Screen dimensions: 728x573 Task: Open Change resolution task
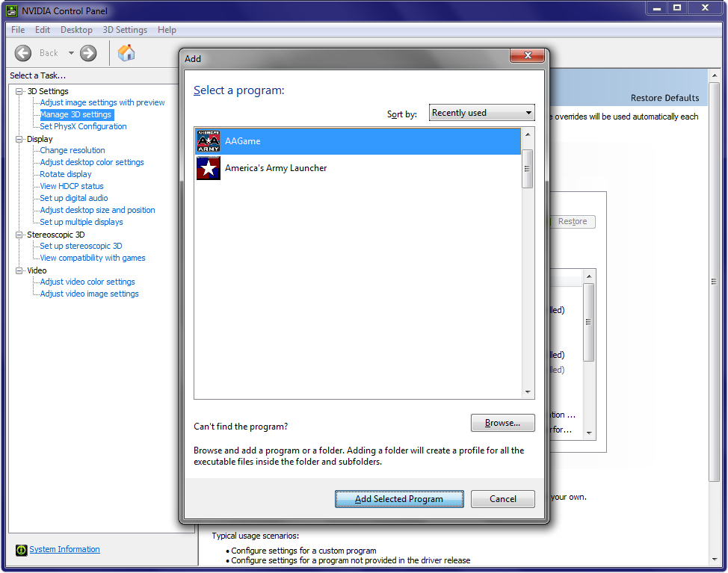73,150
